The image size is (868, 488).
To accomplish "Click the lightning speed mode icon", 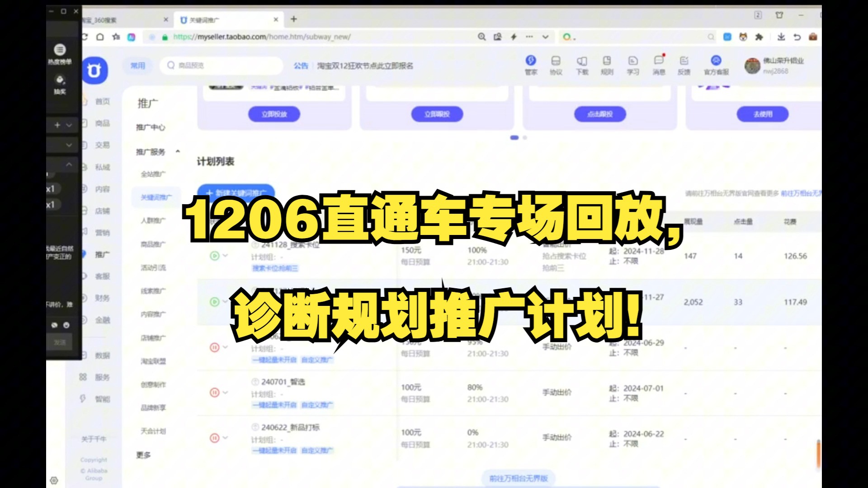I will click(514, 37).
